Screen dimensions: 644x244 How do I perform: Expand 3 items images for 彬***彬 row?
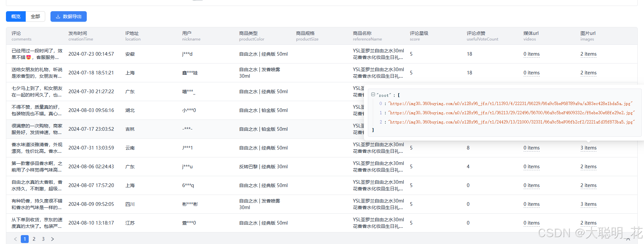pos(588,204)
